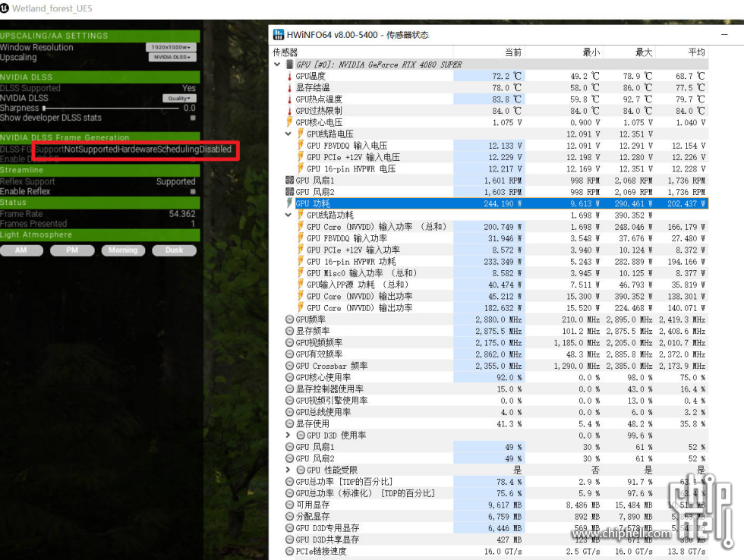Screen dimensions: 744x560
Task: Click the lightning icon beside GPU核心电压
Action: click(x=289, y=122)
